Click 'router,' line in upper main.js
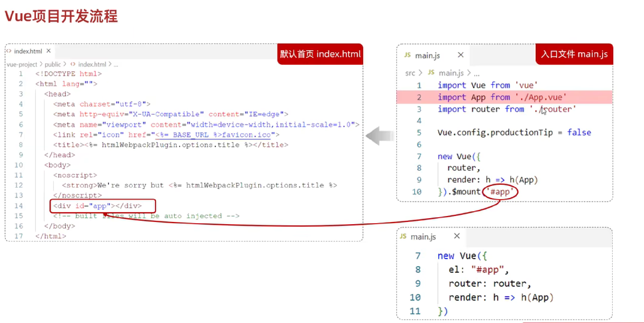This screenshot has height=323, width=644. [464, 168]
